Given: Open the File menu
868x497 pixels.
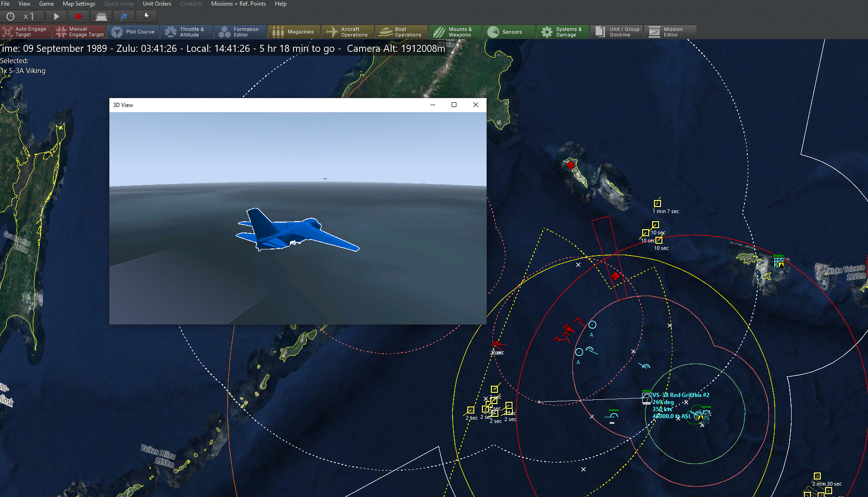Looking at the screenshot, I should (x=5, y=4).
